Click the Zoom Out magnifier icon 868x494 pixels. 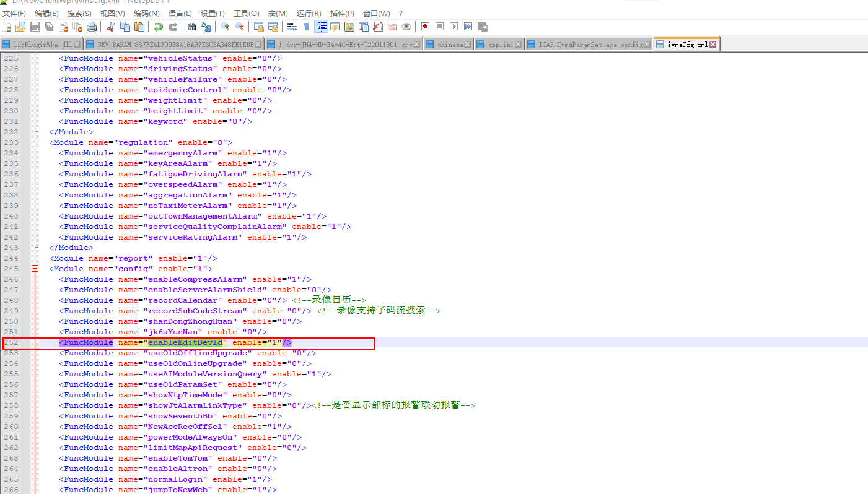[240, 27]
